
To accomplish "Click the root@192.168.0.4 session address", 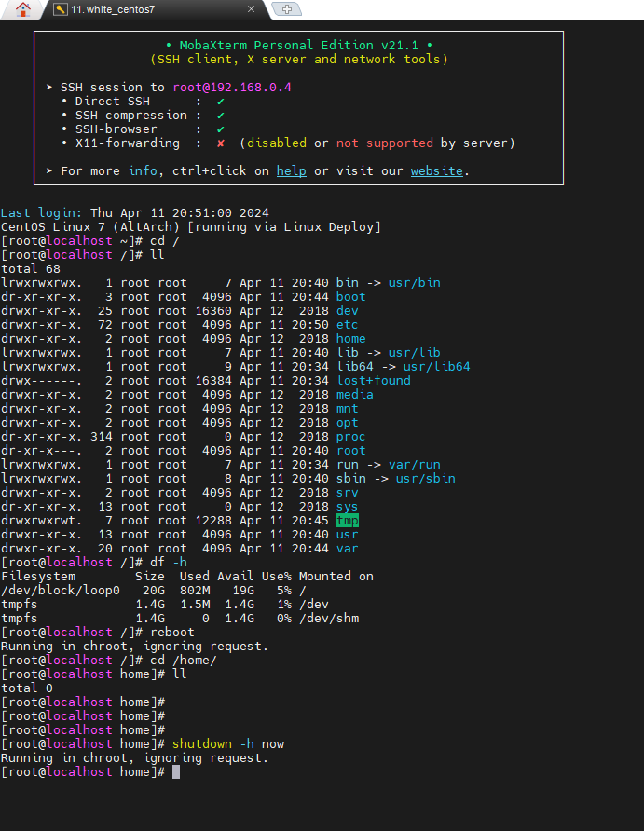I will [x=232, y=88].
